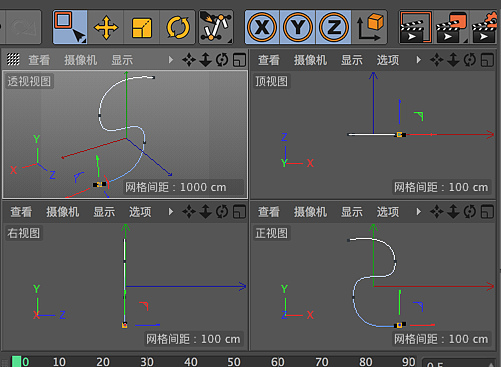The image size is (501, 367).
Task: Open 显示 menu in perspective view
Action: tap(122, 60)
